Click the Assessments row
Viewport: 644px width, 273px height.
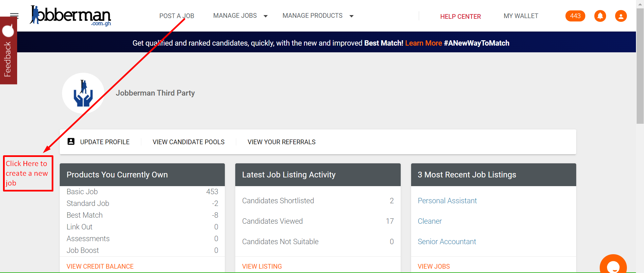(x=142, y=238)
